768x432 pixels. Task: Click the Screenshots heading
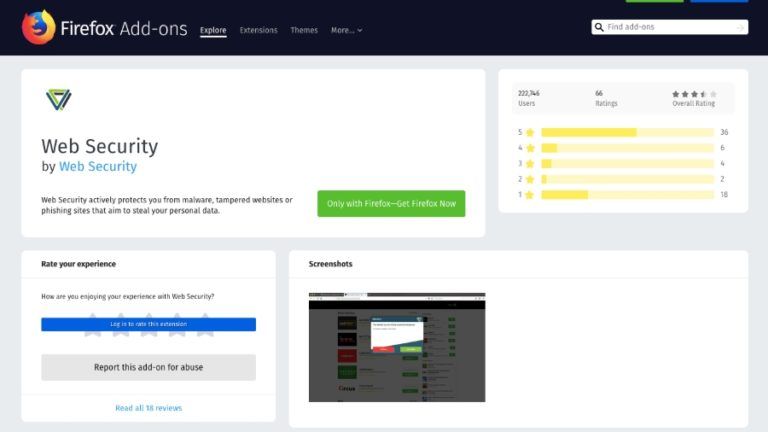coord(331,264)
